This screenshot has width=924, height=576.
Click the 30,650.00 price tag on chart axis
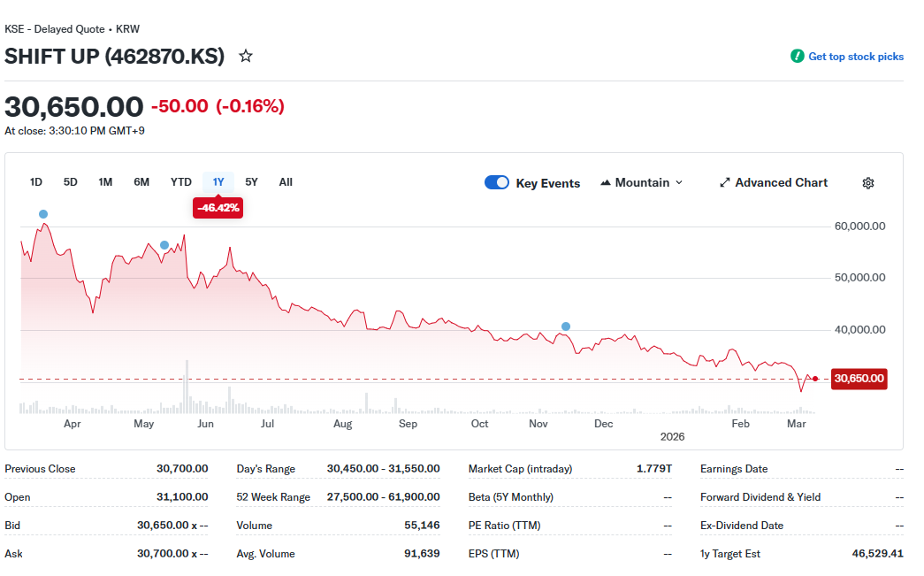(x=859, y=379)
